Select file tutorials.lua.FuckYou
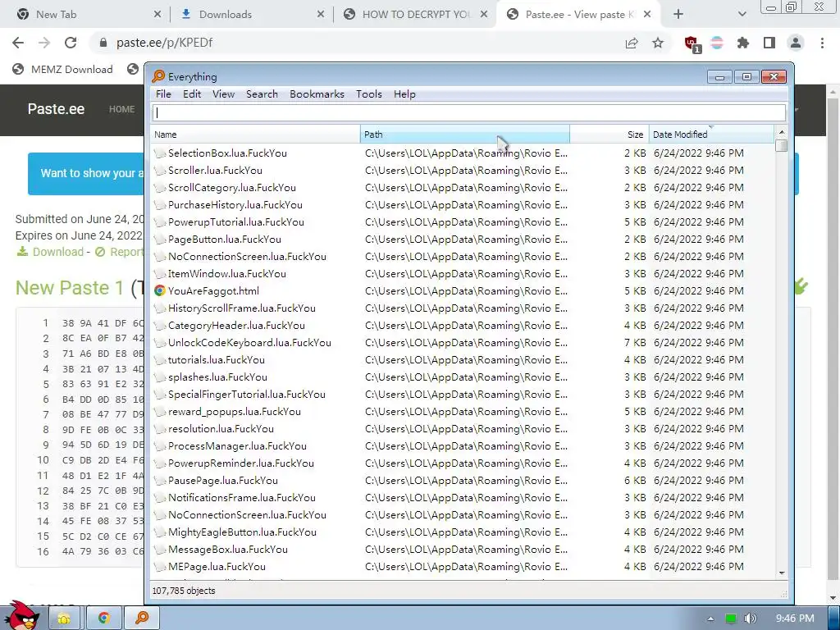Screen dimensions: 840x630 click(216, 359)
